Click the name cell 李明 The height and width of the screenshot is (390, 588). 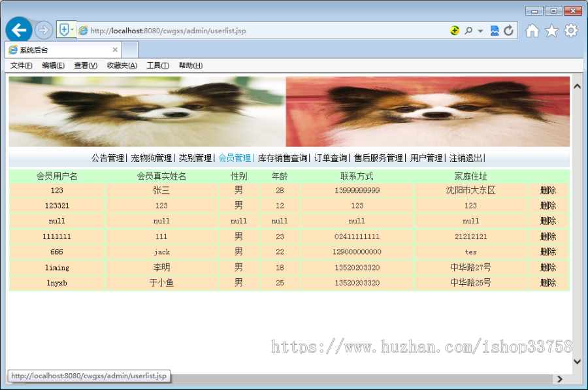(161, 267)
